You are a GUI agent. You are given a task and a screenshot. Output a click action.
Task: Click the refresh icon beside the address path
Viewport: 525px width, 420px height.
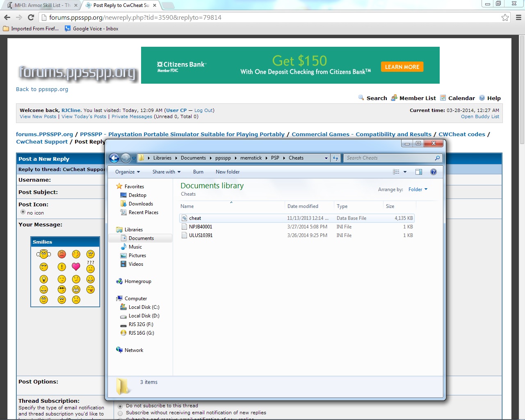[336, 158]
